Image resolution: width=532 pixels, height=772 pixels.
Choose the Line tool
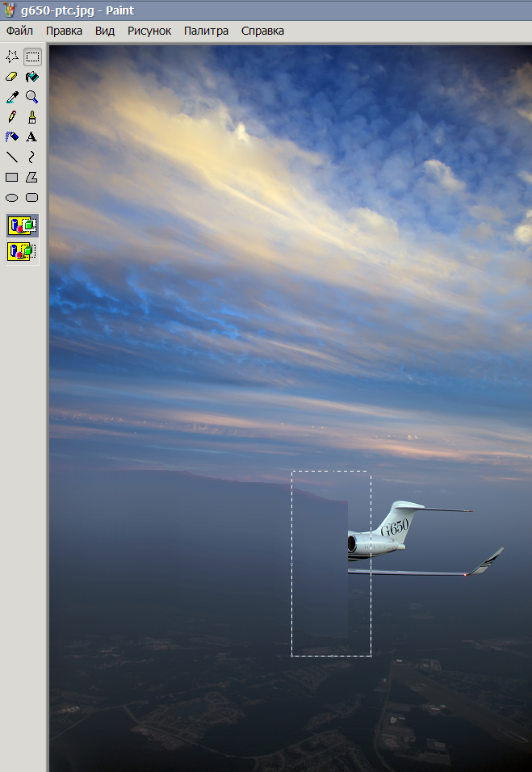coord(12,157)
